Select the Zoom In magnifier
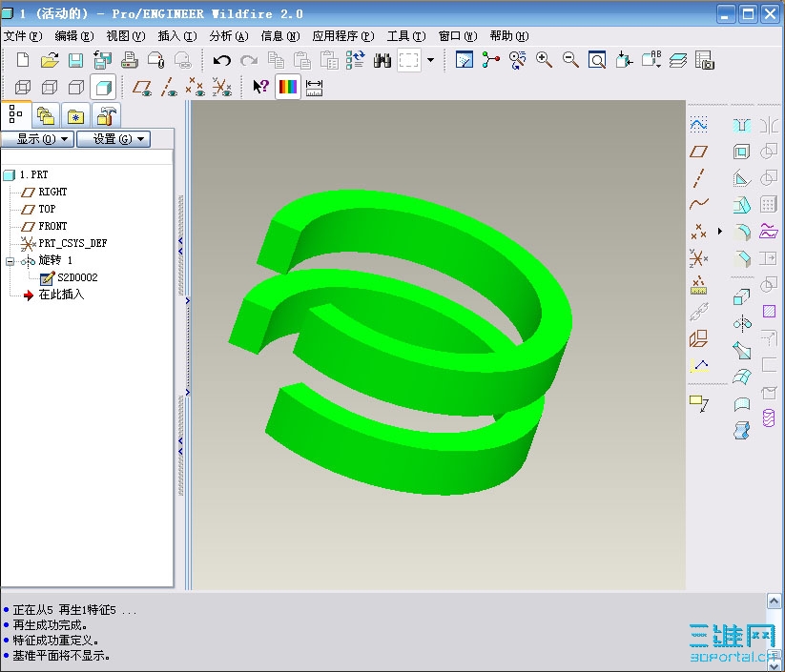The width and height of the screenshot is (785, 672). [545, 60]
